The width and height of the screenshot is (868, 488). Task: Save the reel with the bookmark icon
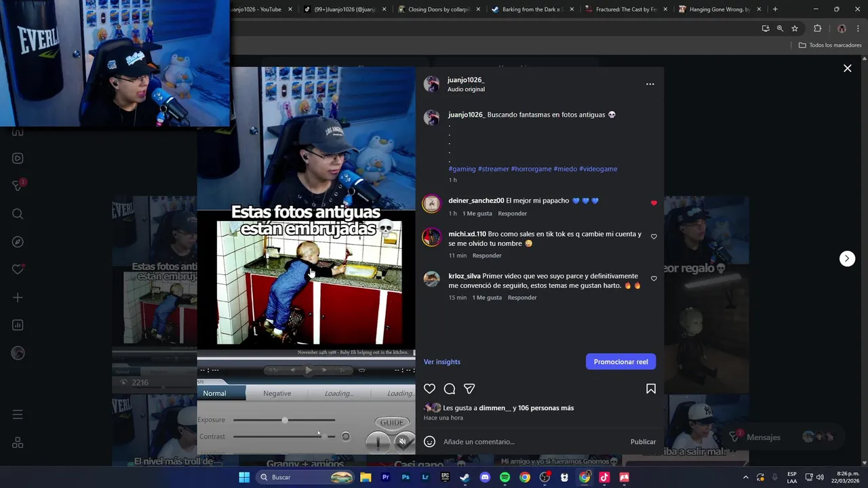pyautogui.click(x=651, y=389)
